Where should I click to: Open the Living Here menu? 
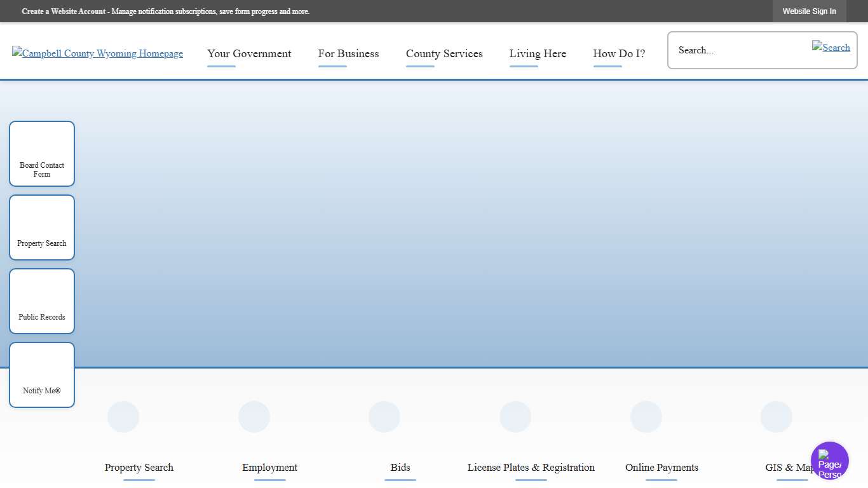(x=538, y=54)
